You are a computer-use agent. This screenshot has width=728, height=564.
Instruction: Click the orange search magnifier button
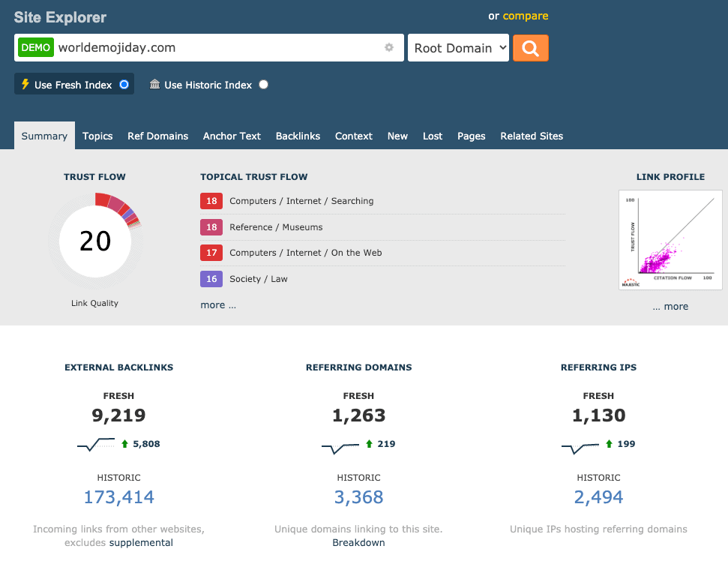[530, 48]
